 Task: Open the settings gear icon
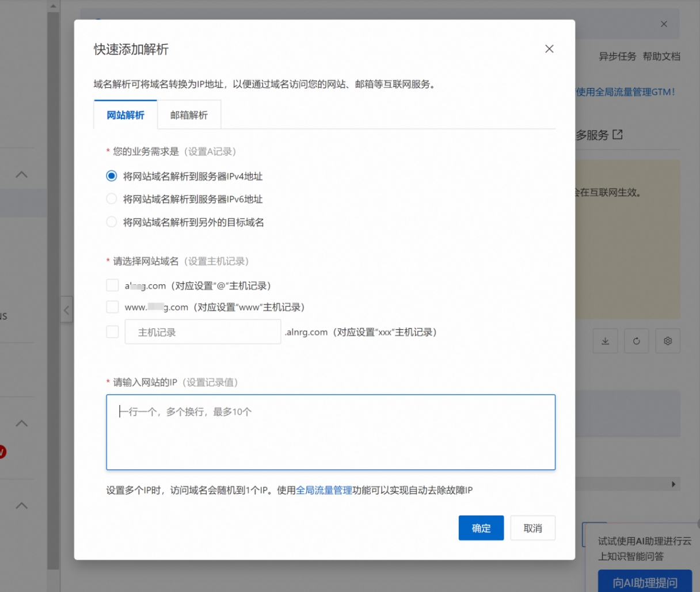coord(668,341)
